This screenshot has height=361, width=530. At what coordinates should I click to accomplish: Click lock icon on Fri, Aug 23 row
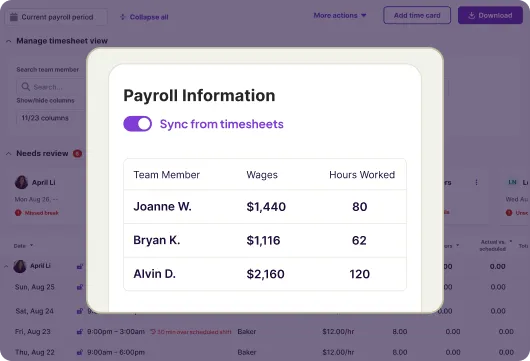pos(80,332)
